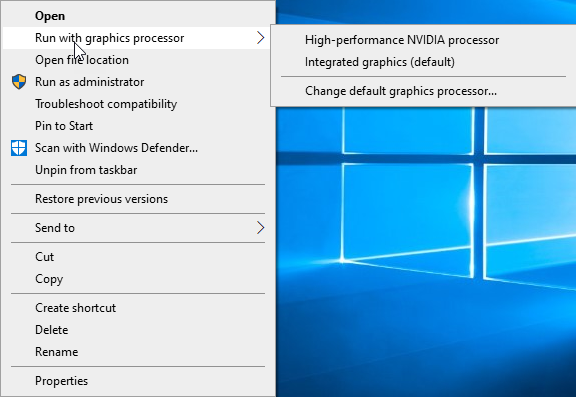576x397 pixels.
Task: Select Run as administrator
Action: pos(138,82)
